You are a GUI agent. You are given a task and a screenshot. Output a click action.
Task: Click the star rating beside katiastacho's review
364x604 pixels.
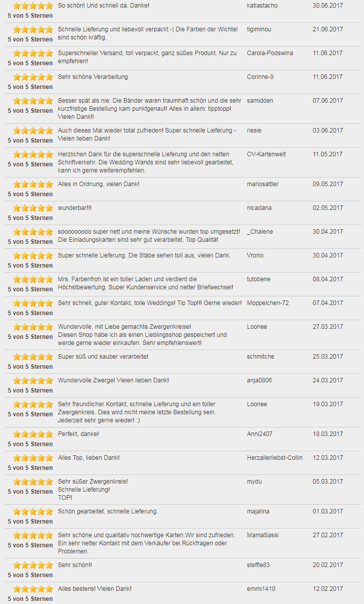(x=33, y=6)
